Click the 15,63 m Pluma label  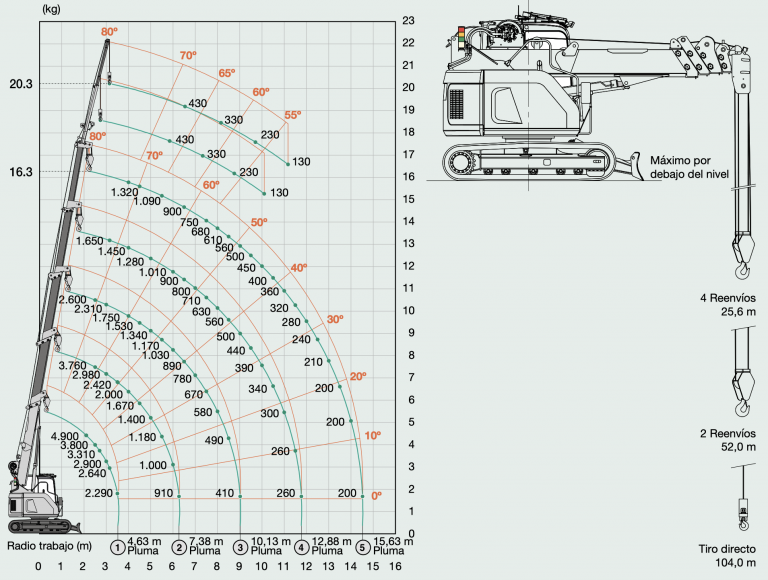393,546
